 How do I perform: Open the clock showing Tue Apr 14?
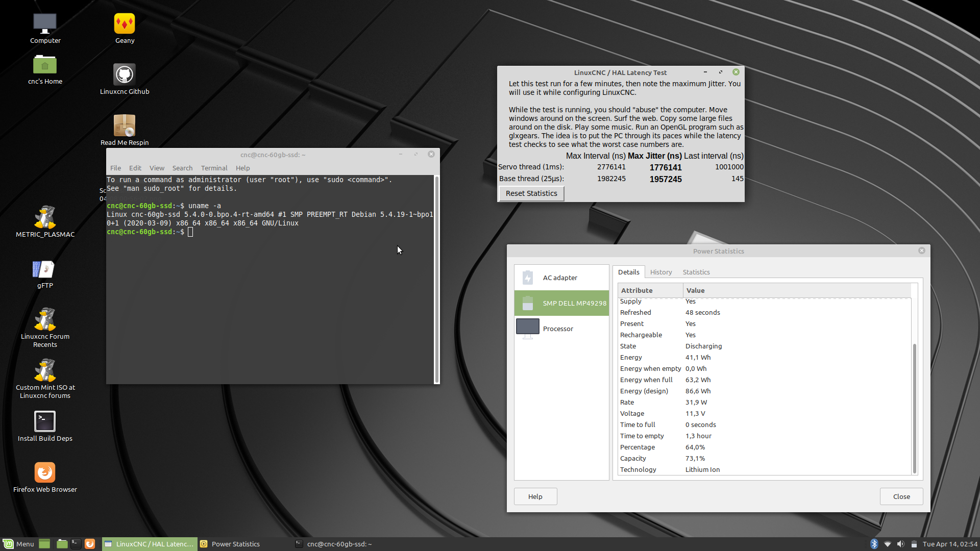coord(950,544)
